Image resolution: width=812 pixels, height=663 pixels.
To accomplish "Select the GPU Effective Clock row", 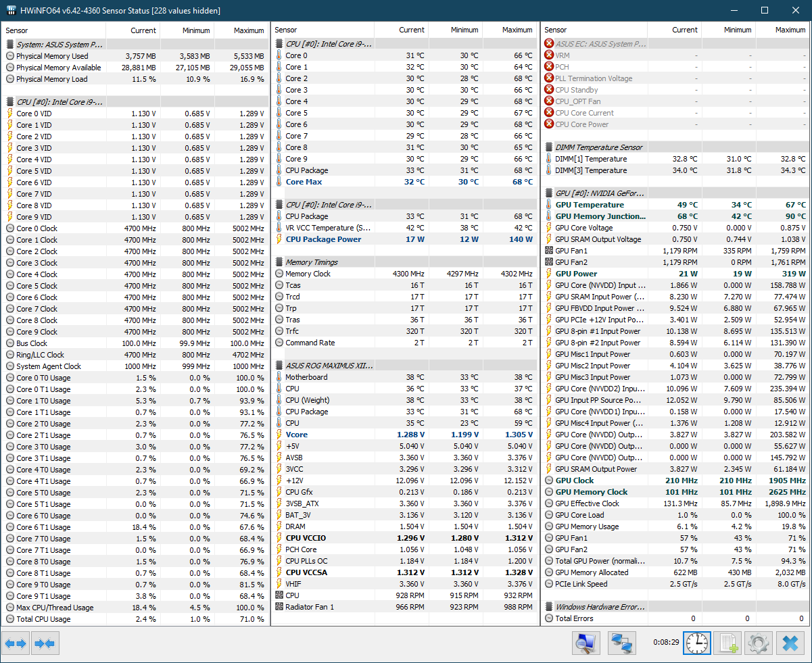I will 675,504.
